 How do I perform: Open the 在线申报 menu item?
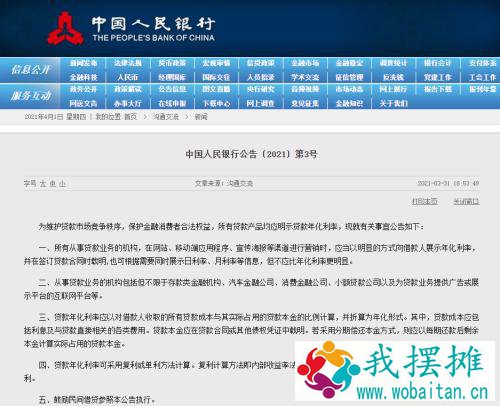(x=172, y=104)
